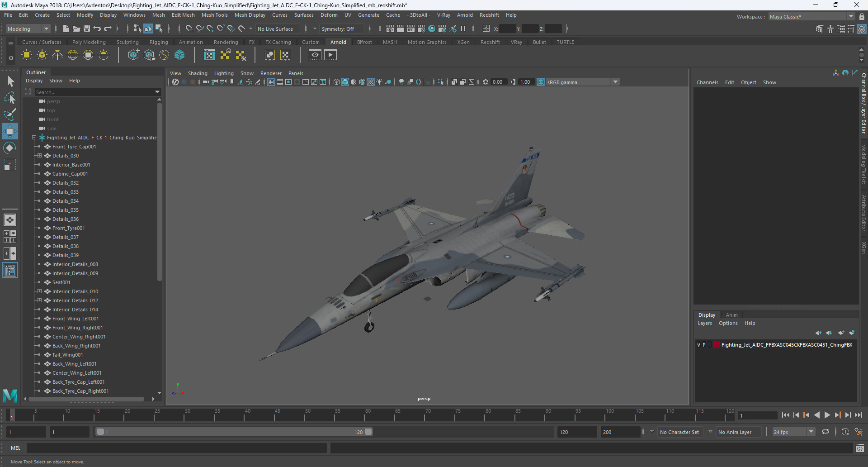Expand the Interior_Details_012 node
This screenshot has height=467, width=868.
39,300
